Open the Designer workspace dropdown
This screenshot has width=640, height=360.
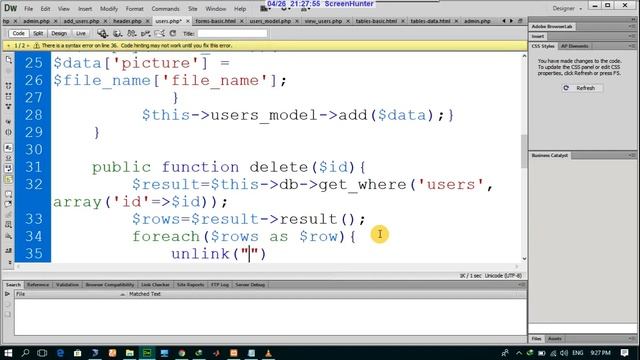pos(567,9)
